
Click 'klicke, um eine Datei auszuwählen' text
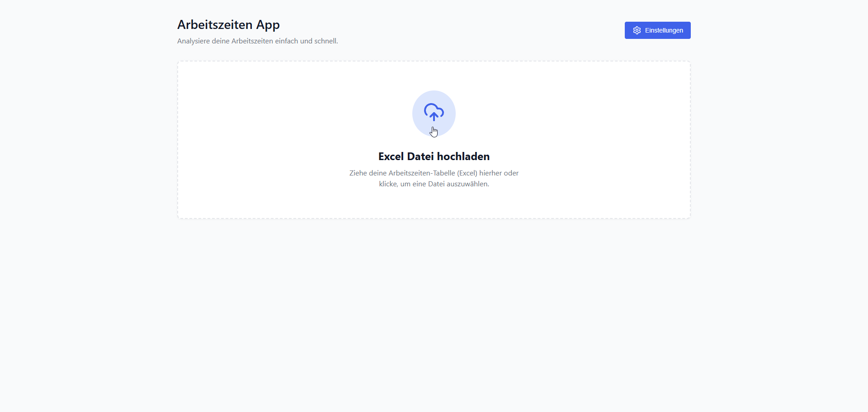pyautogui.click(x=434, y=184)
